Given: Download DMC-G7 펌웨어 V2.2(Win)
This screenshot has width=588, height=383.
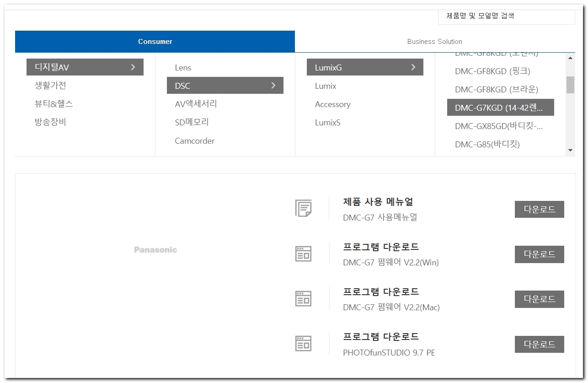Looking at the screenshot, I should point(540,254).
